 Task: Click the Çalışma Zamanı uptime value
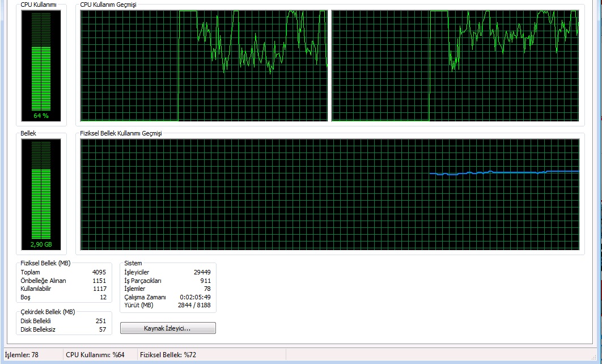pyautogui.click(x=195, y=297)
